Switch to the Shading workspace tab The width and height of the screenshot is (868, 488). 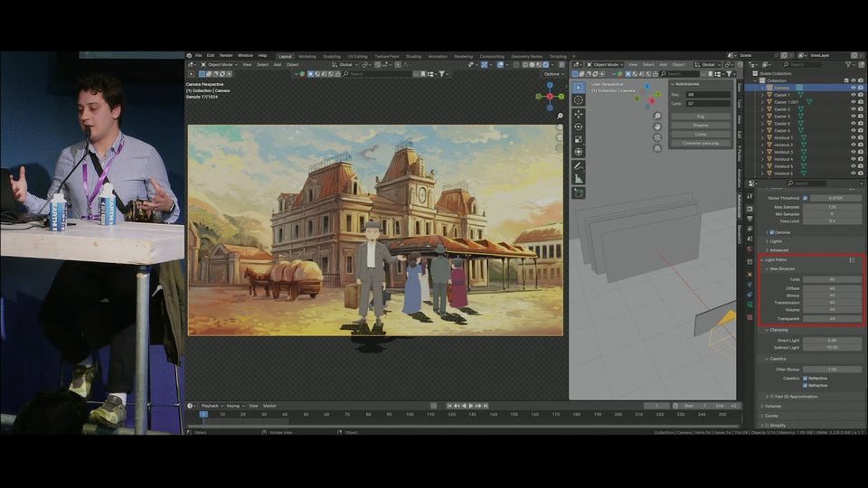click(413, 56)
